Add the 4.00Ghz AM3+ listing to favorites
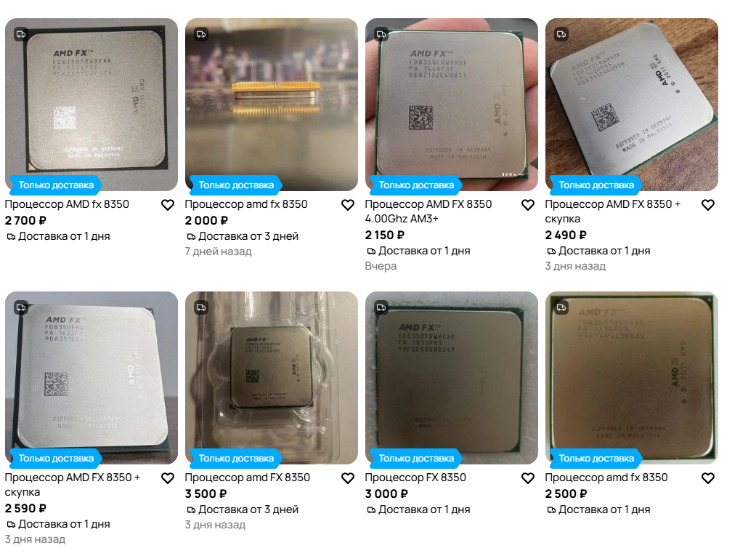 point(528,205)
